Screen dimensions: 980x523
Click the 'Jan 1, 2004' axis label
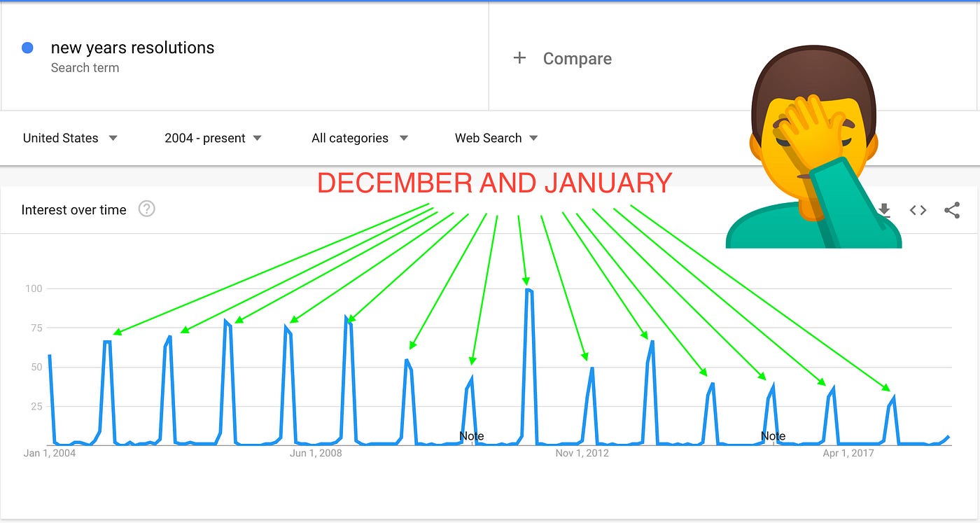[x=50, y=453]
